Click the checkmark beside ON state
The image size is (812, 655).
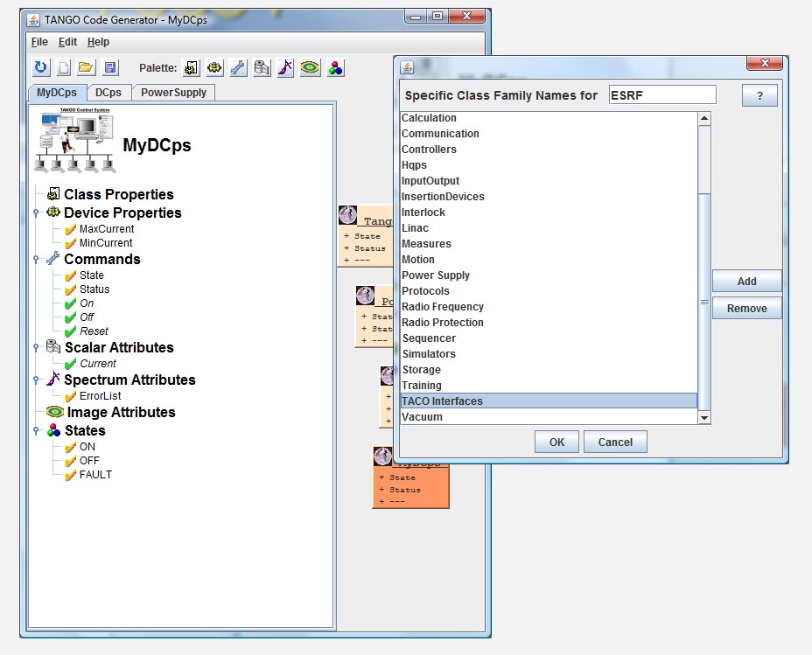tap(70, 447)
